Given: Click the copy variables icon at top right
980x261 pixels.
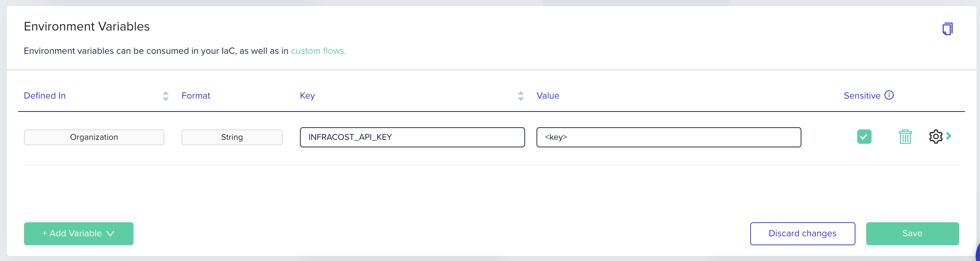Looking at the screenshot, I should click(x=947, y=29).
